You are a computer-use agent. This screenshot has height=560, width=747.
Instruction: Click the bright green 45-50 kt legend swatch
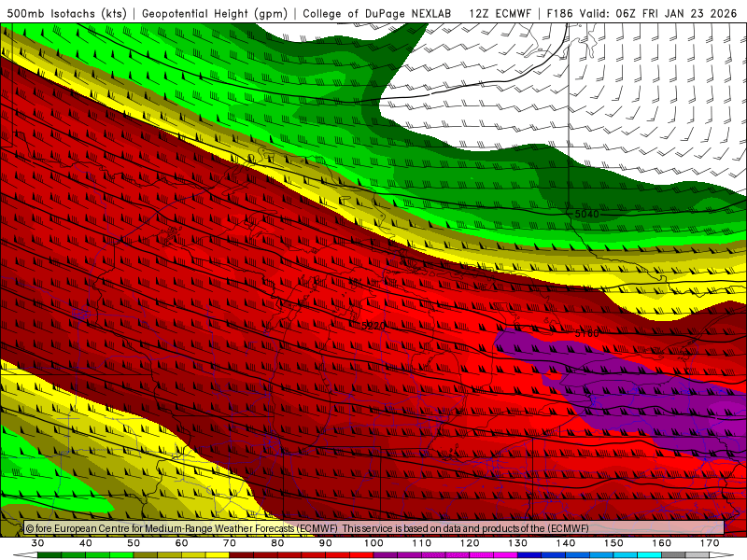(121, 555)
